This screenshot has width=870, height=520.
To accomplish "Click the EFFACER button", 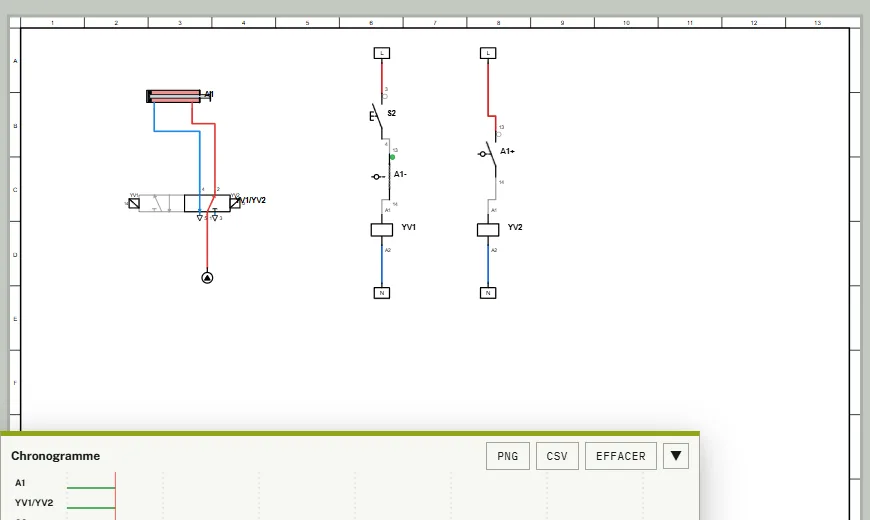I will (x=620, y=456).
